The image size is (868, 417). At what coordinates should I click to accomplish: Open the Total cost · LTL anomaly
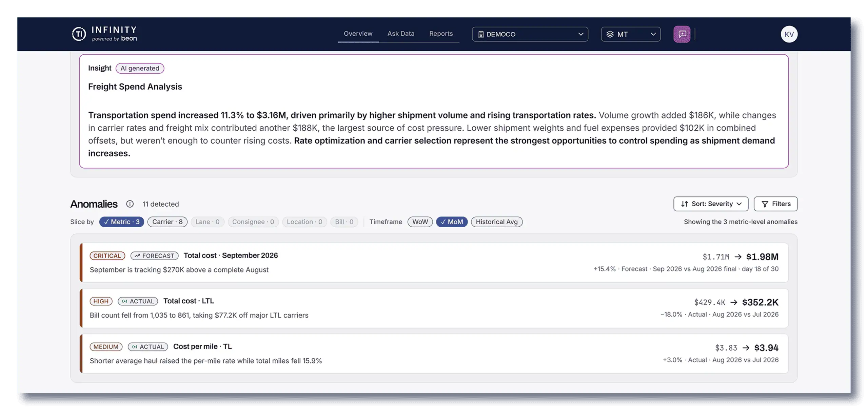click(434, 308)
